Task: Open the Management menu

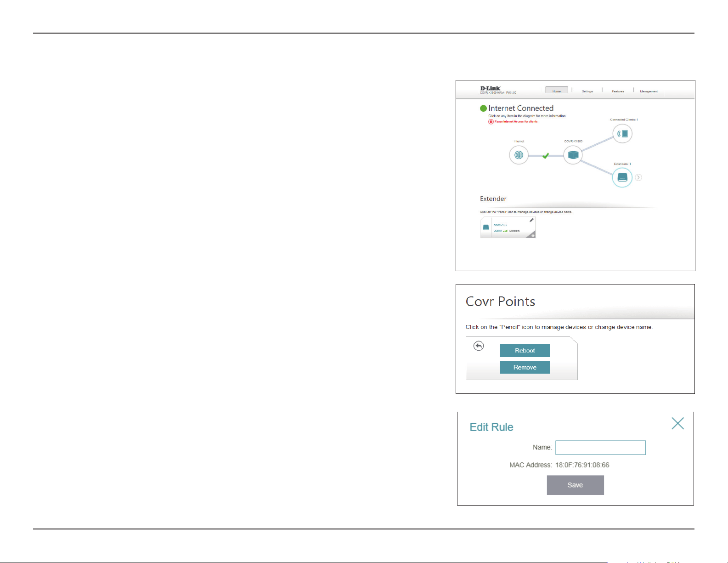Action: coord(649,91)
